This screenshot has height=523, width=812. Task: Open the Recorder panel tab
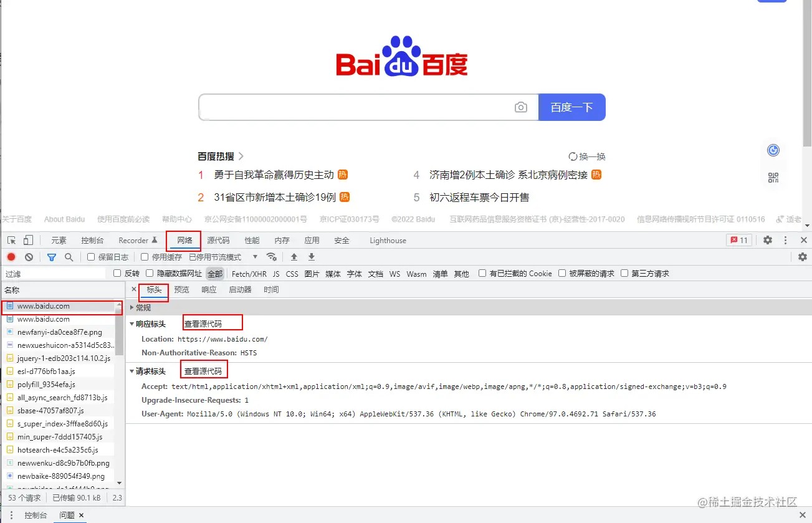(138, 240)
